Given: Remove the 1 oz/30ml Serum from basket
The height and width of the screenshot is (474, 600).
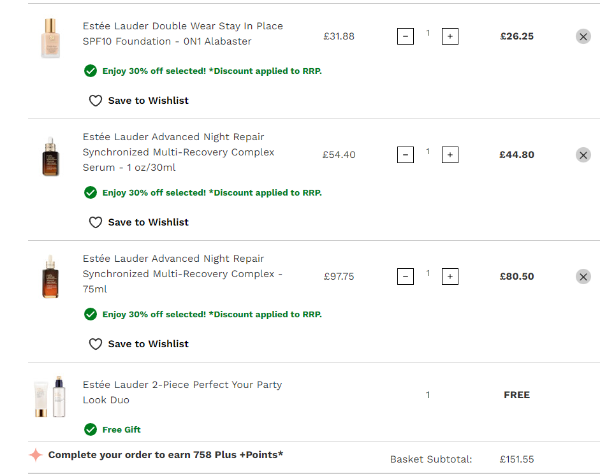Looking at the screenshot, I should click(x=583, y=155).
